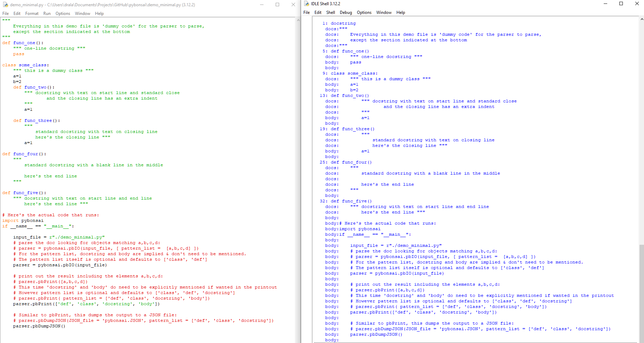Open the Format menu in the editor
Image resolution: width=644 pixels, height=343 pixels.
(x=32, y=14)
